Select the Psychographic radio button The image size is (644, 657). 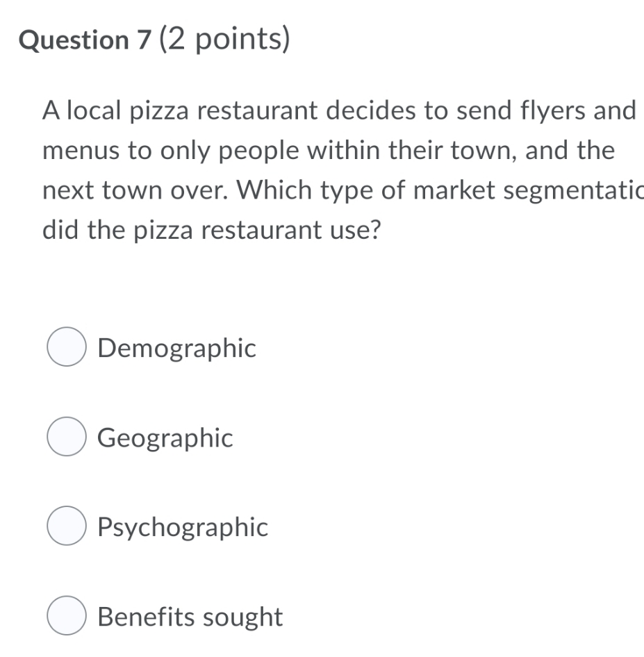66,527
